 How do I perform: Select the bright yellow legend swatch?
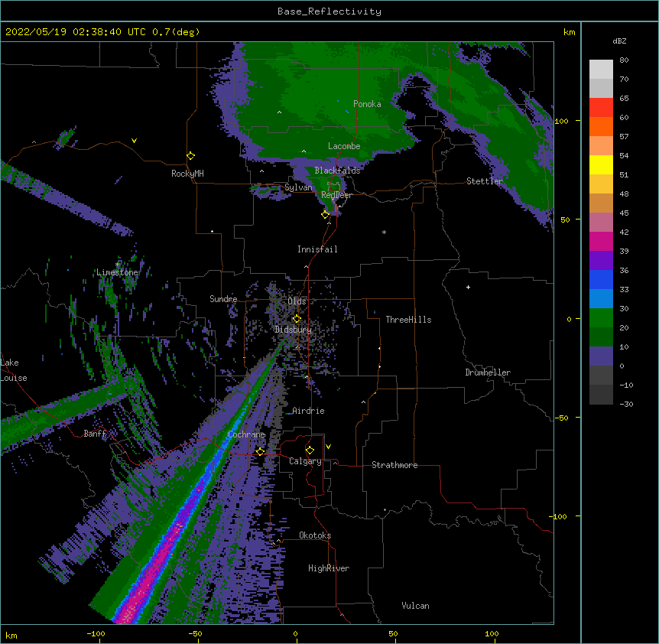[x=601, y=164]
